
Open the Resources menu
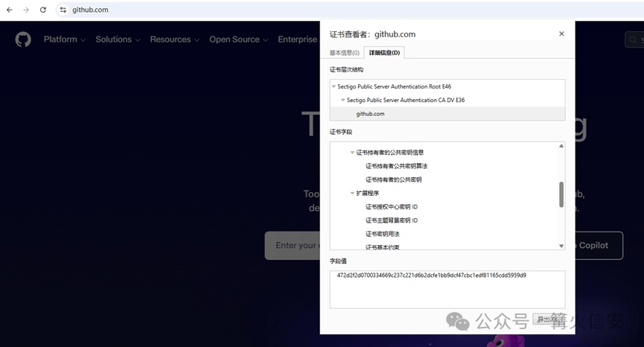click(174, 39)
